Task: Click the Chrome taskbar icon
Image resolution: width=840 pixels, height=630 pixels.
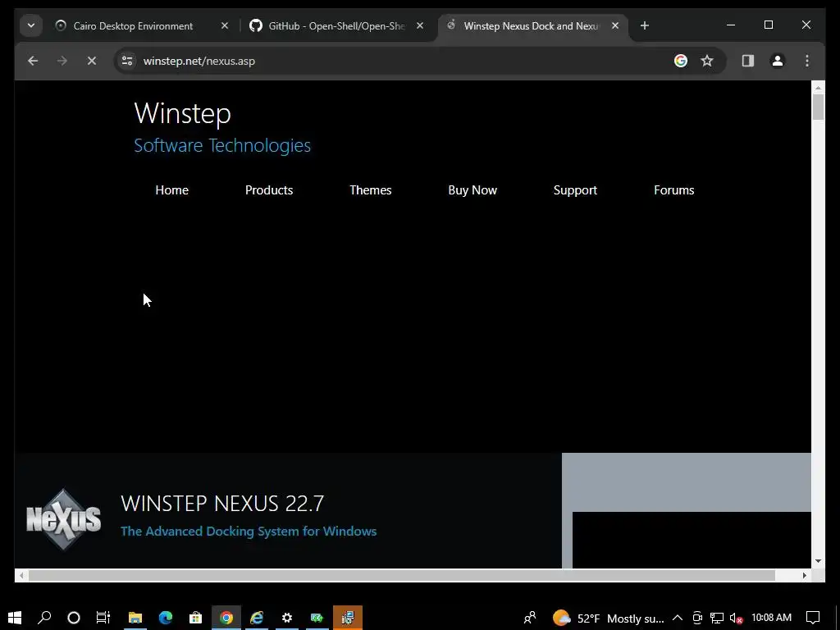Action: click(x=226, y=618)
